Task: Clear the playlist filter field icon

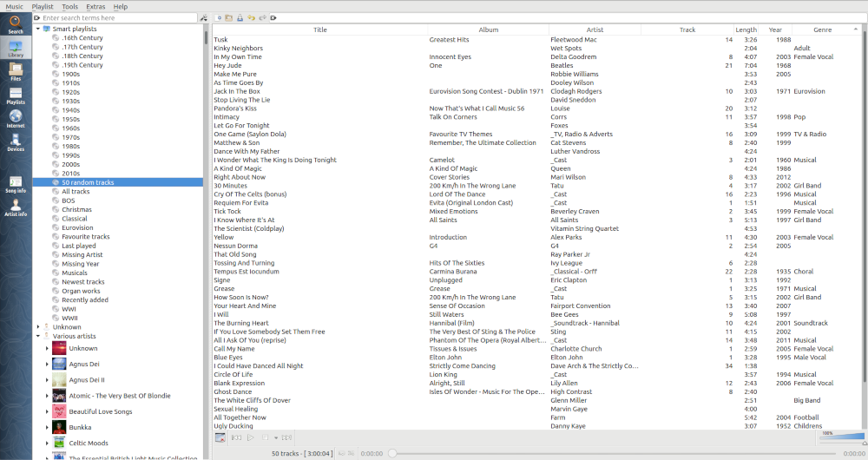Action: [273, 17]
